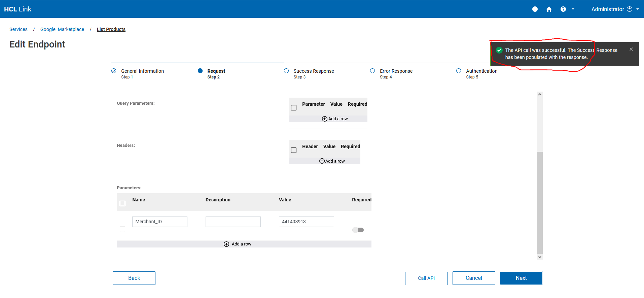Click the HCL Link logo
Image resolution: width=644 pixels, height=298 pixels.
coord(17,9)
